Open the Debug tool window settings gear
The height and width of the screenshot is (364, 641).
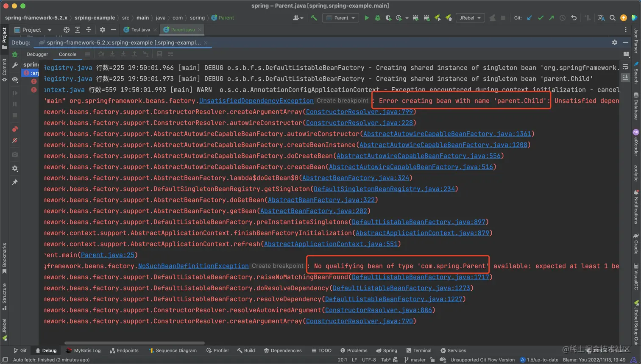point(615,42)
